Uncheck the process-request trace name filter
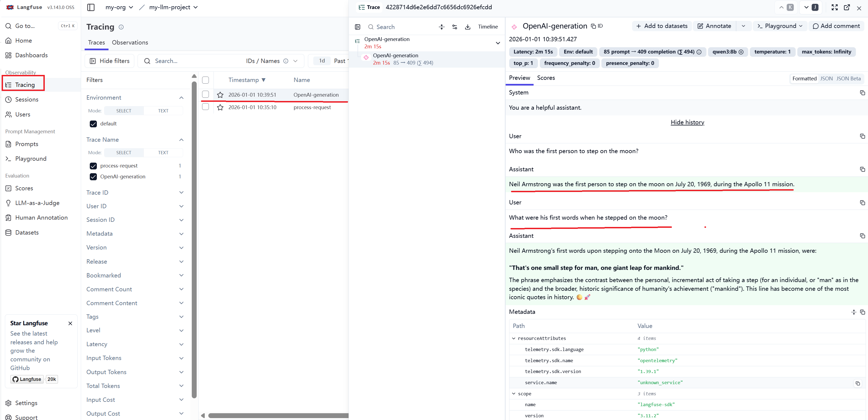 (x=93, y=166)
